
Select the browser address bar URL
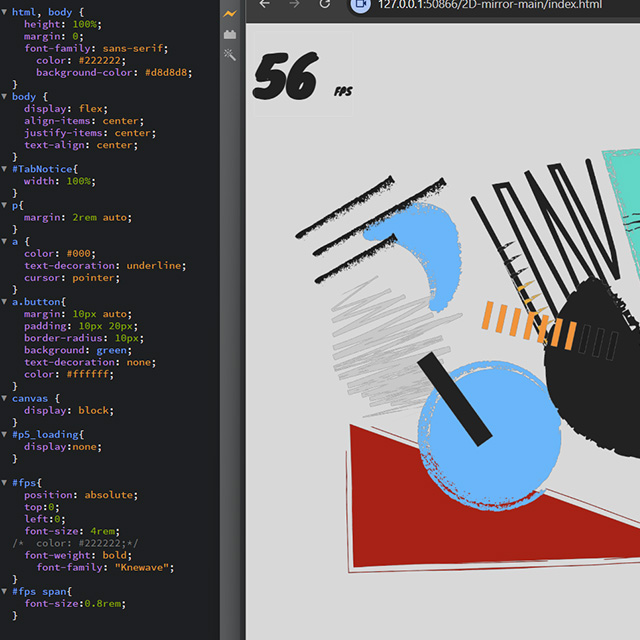490,4
